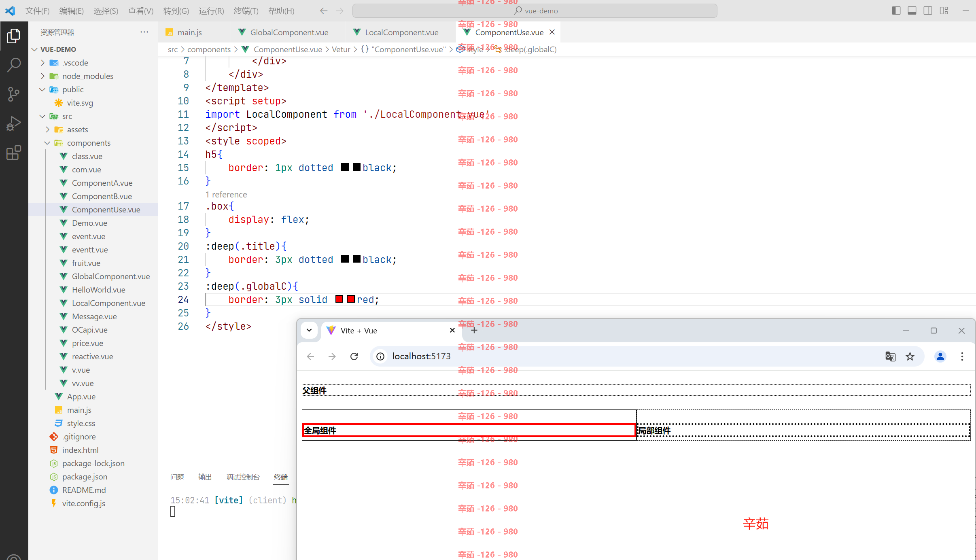Click the vue-demo command center search box
976x560 pixels.
pyautogui.click(x=535, y=11)
